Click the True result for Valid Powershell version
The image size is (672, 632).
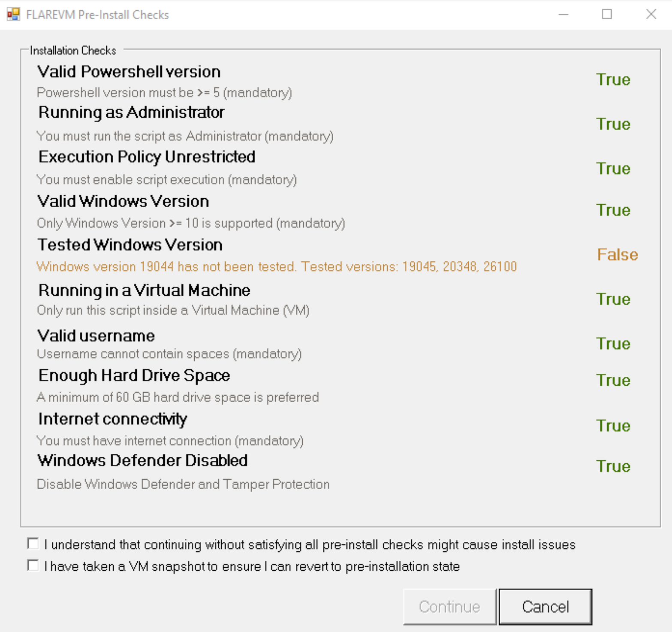click(613, 80)
